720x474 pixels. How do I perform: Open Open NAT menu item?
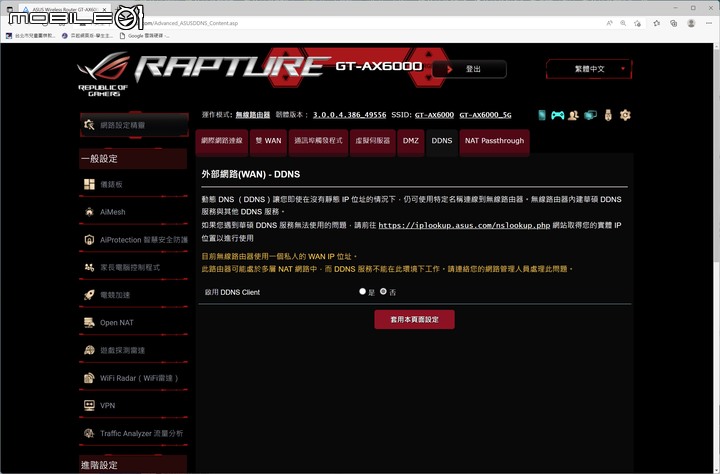tap(134, 322)
